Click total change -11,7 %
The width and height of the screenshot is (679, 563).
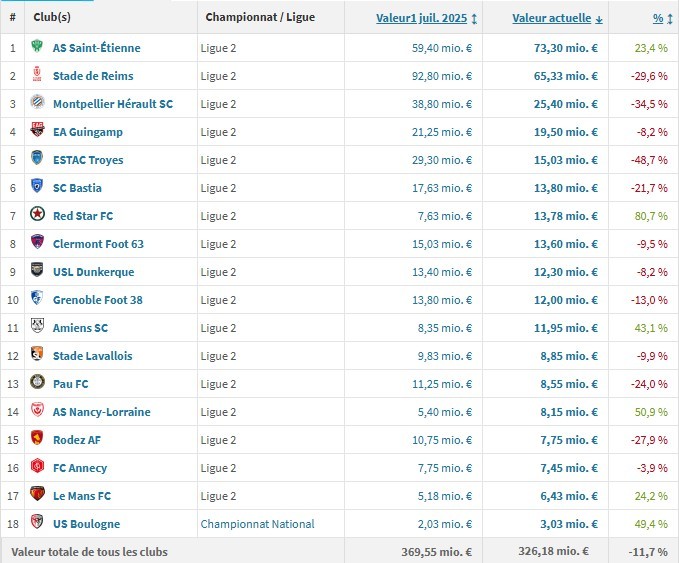tap(648, 552)
